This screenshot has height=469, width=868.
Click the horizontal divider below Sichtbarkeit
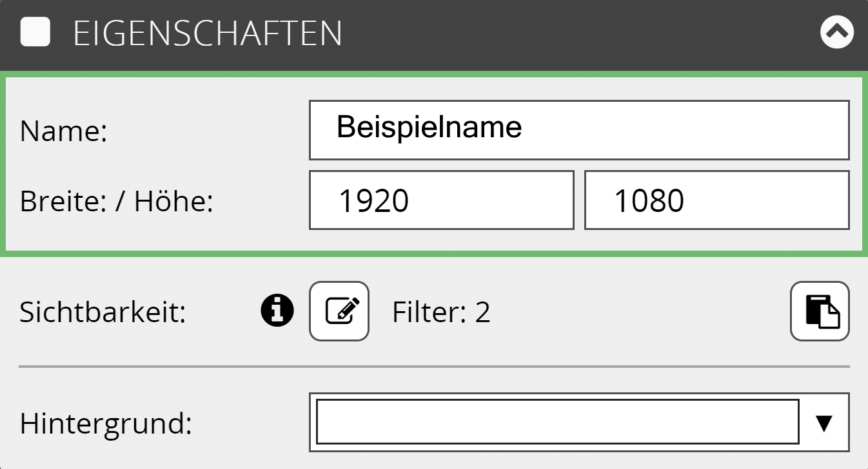pyautogui.click(x=433, y=367)
